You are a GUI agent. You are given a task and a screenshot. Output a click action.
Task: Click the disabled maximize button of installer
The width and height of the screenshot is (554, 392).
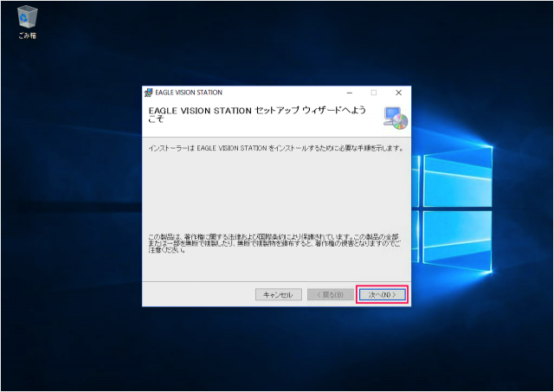pyautogui.click(x=373, y=93)
